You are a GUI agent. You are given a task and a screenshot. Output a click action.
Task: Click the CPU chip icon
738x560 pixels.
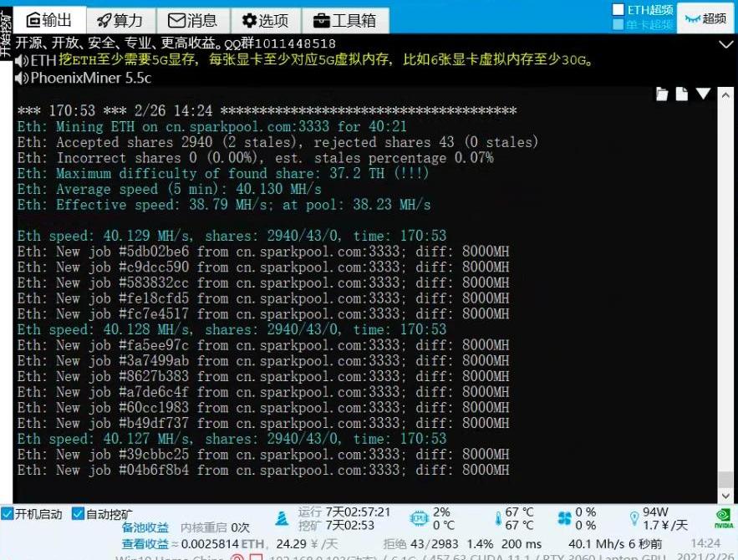click(x=419, y=518)
